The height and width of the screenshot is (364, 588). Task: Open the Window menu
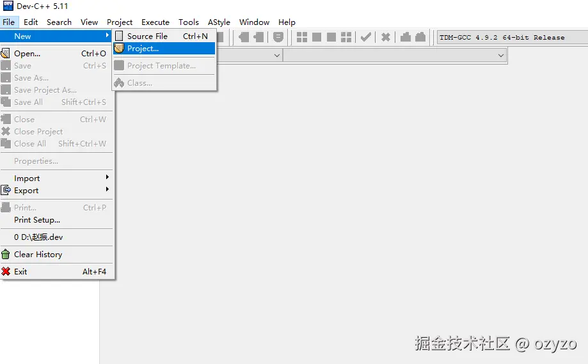(x=254, y=22)
